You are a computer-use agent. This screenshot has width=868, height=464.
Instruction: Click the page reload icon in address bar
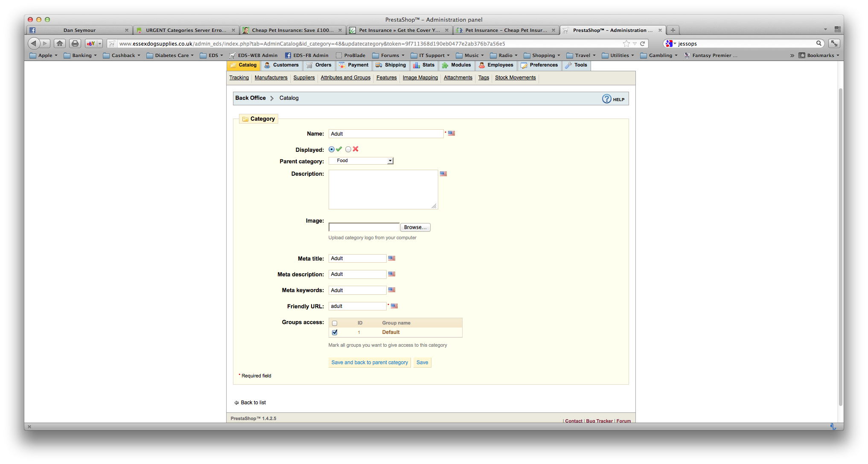point(642,43)
